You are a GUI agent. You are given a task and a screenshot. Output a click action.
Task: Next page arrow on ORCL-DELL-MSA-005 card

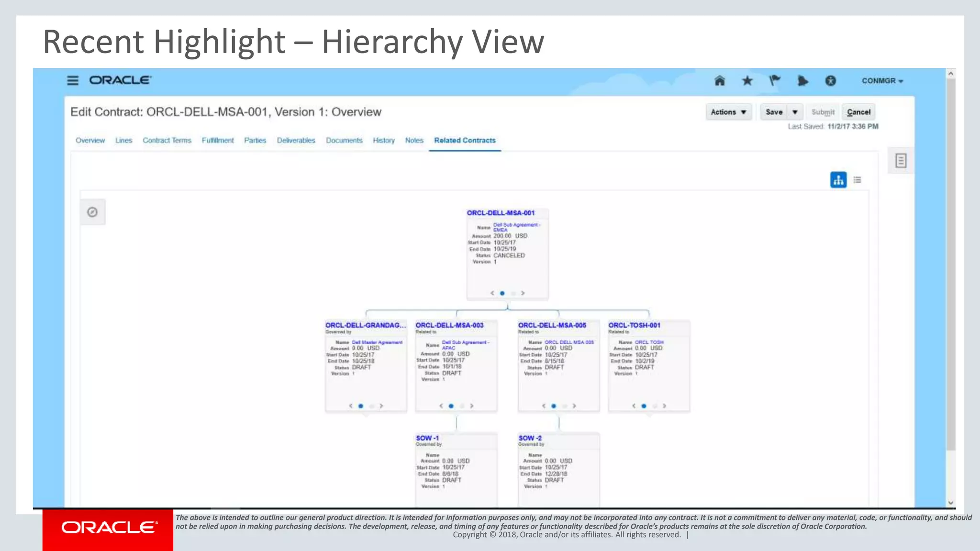point(574,406)
